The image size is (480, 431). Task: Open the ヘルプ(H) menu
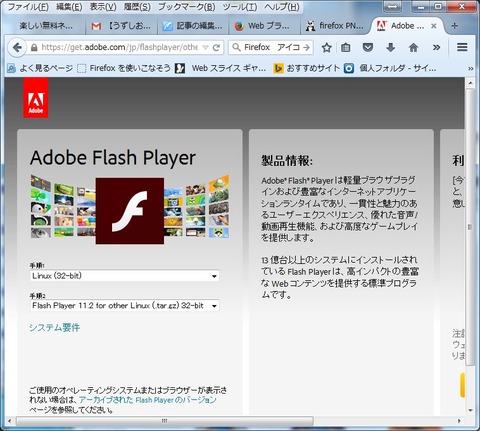[282, 7]
